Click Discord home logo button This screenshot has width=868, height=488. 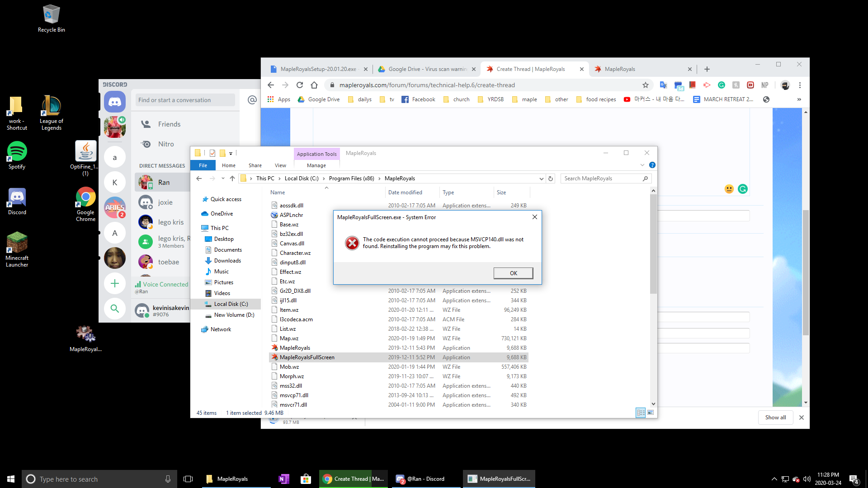coord(115,102)
